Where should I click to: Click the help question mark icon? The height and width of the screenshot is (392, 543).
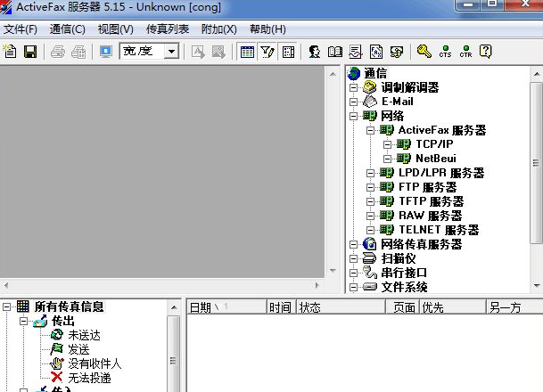(486, 52)
